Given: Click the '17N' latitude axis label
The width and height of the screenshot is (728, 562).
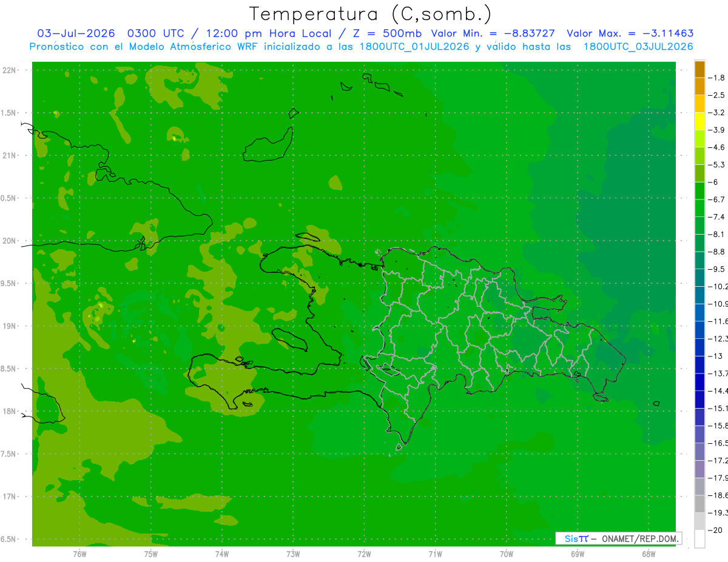Looking at the screenshot, I should [9, 497].
